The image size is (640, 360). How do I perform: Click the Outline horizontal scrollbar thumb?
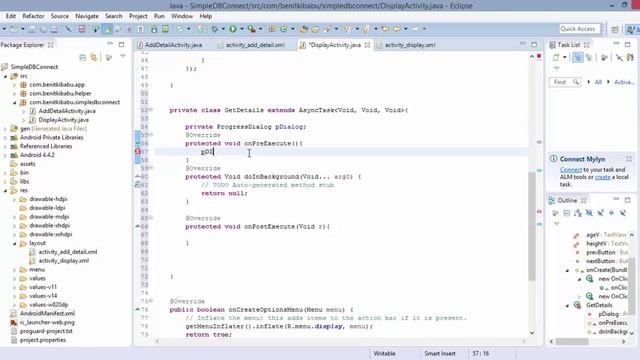click(x=572, y=342)
